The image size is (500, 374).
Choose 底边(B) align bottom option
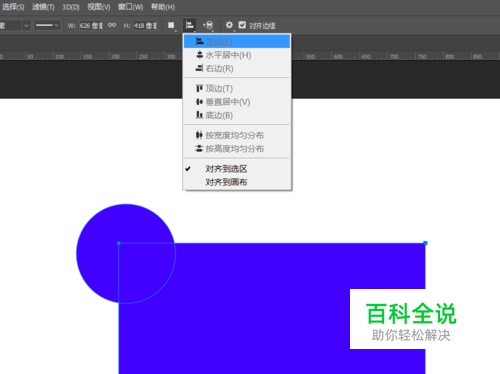(x=237, y=115)
